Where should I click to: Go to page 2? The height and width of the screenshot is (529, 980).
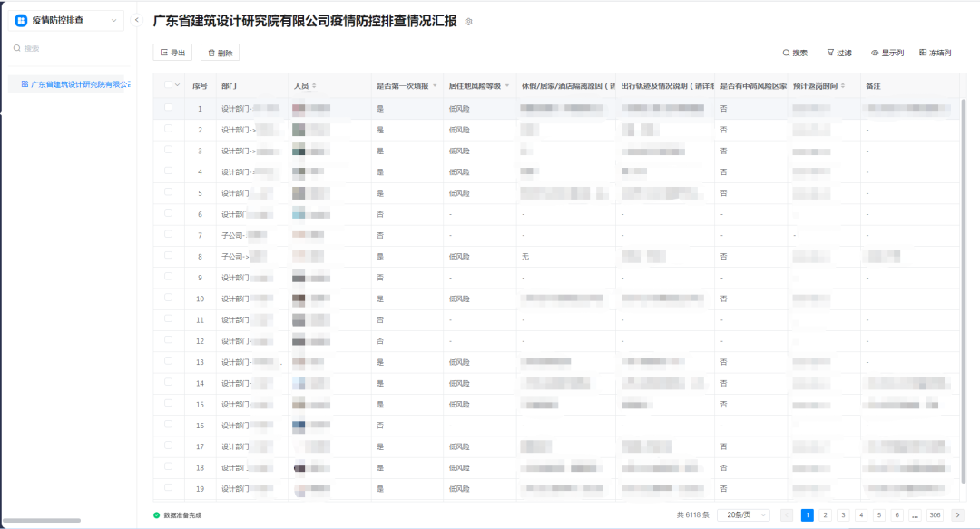[825, 515]
